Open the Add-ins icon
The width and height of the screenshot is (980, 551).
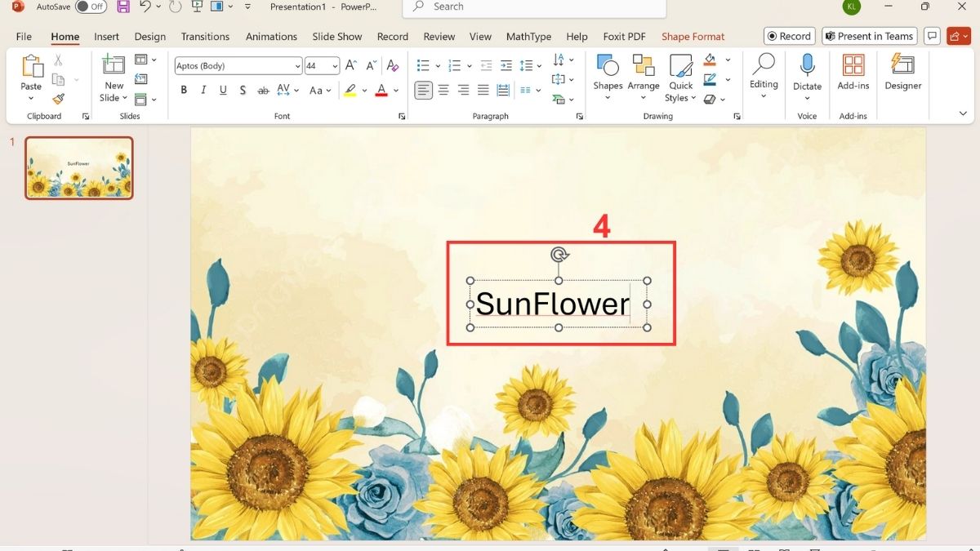point(853,65)
